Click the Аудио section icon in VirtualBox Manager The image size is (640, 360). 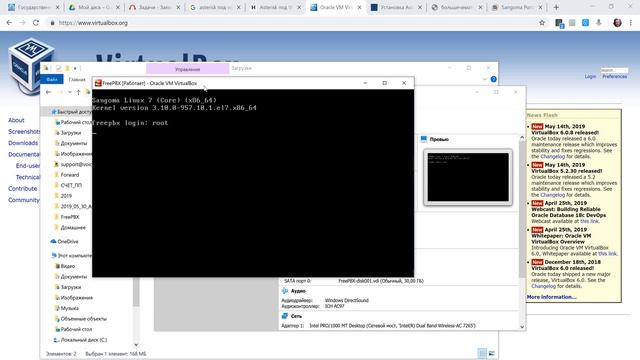pos(285,291)
